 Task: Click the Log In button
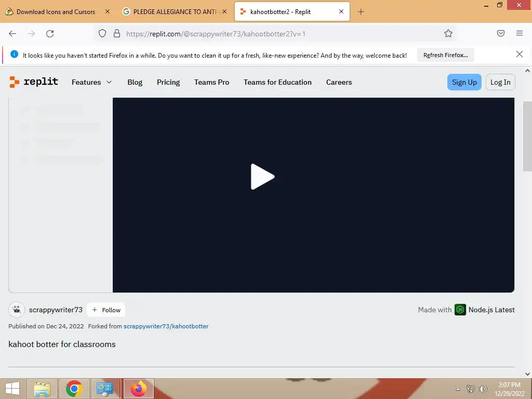point(500,82)
